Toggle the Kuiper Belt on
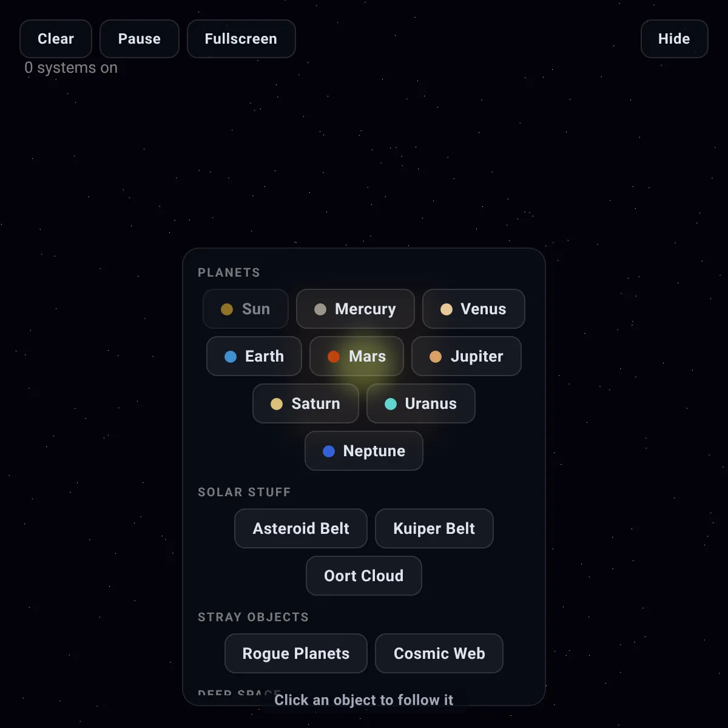The image size is (728, 728). tap(434, 528)
